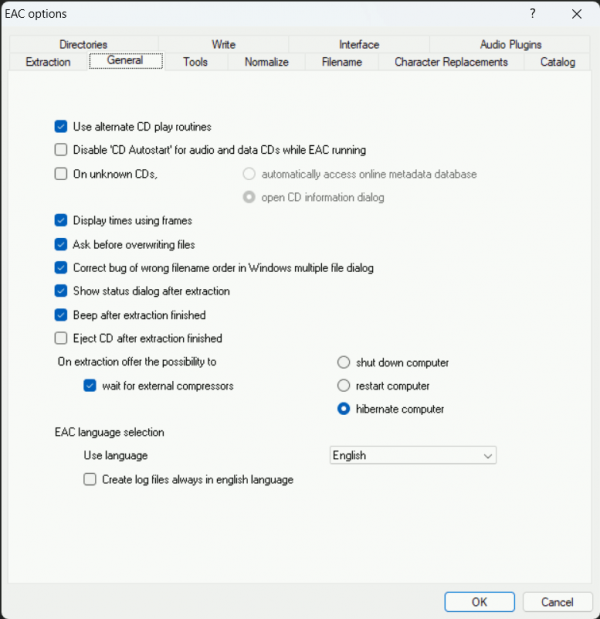Screen dimensions: 600x619
Task: Switch to the Extraction tab
Action: coord(48,62)
